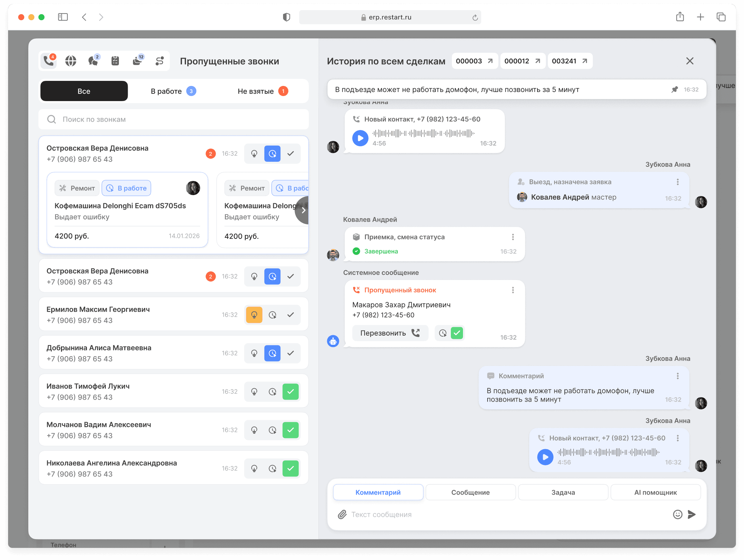Toggle the blue clock status on Добрынина's call
Image resolution: width=744 pixels, height=560 pixels.
272,353
